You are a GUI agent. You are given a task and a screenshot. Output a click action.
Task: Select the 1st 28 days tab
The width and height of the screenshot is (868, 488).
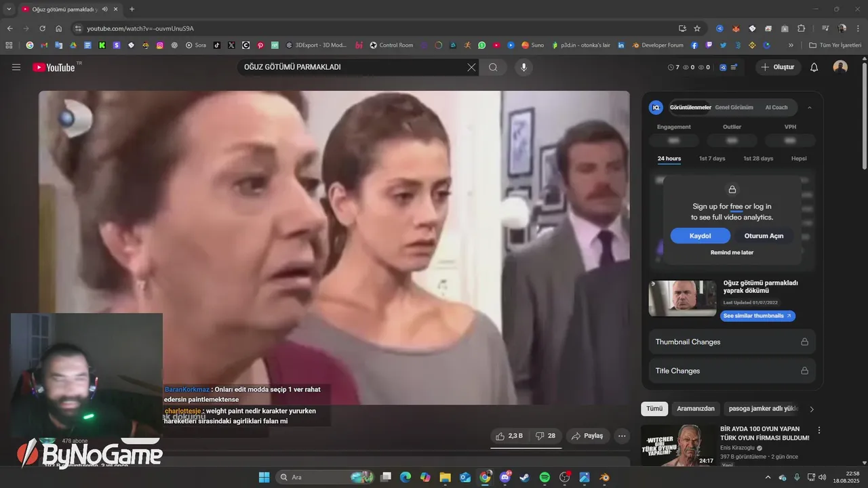click(x=758, y=159)
